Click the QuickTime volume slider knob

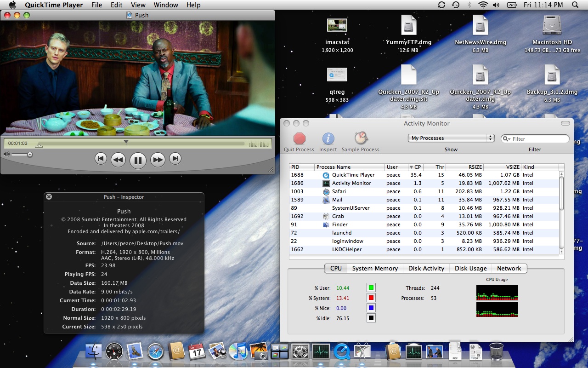click(30, 155)
